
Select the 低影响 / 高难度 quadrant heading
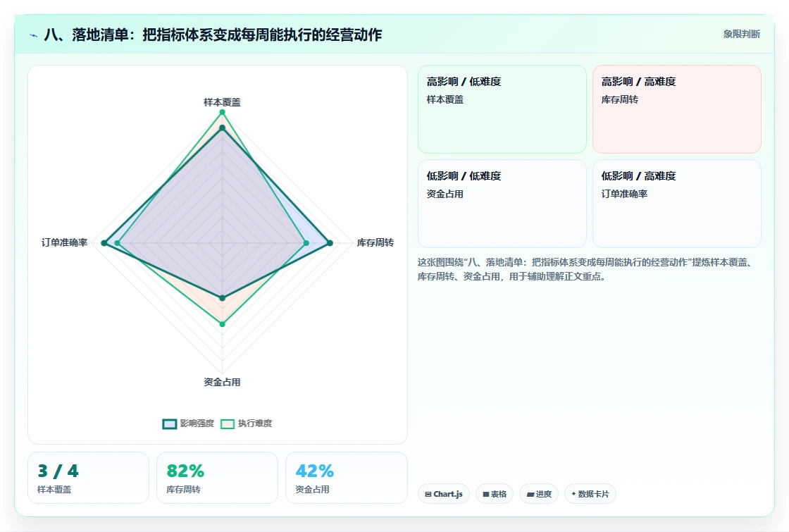(x=638, y=175)
